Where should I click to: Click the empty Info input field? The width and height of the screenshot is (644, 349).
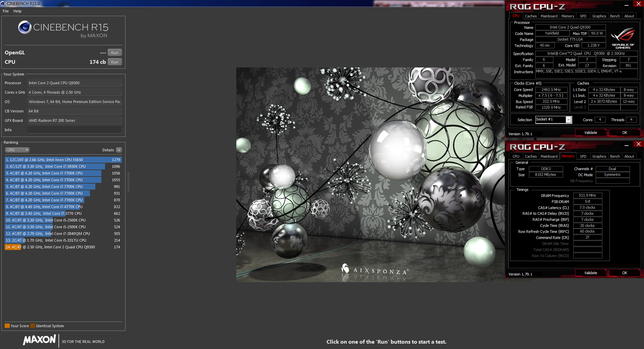tap(75, 130)
